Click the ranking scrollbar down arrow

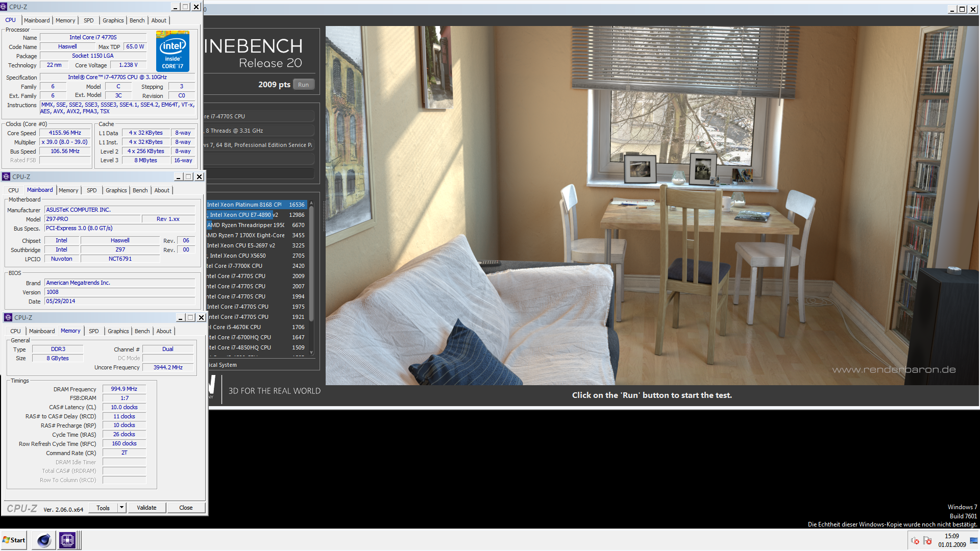[311, 353]
